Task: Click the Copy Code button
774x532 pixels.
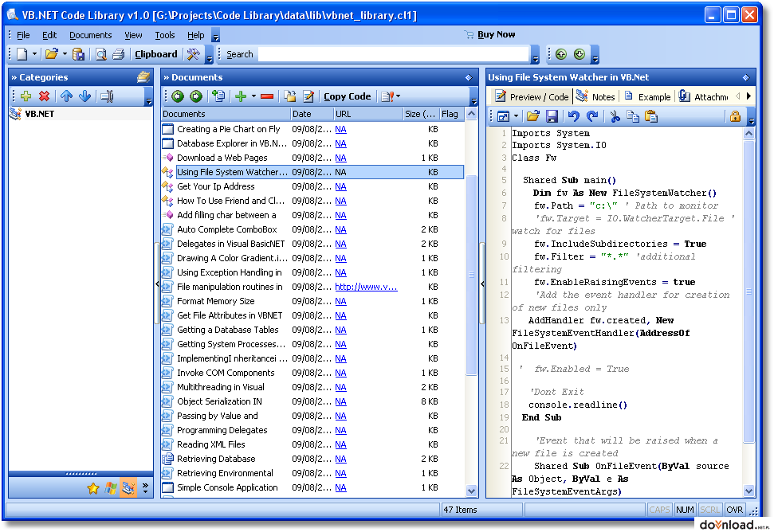Action: 347,96
